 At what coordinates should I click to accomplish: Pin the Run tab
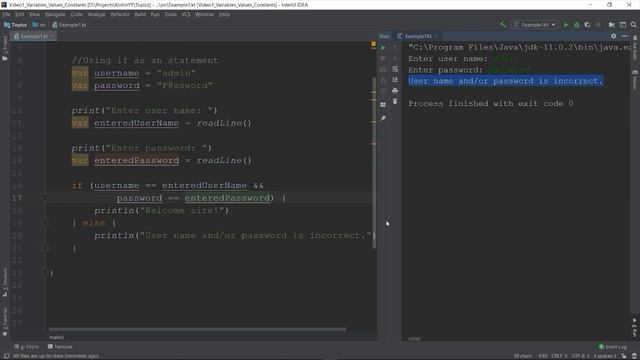(383, 118)
